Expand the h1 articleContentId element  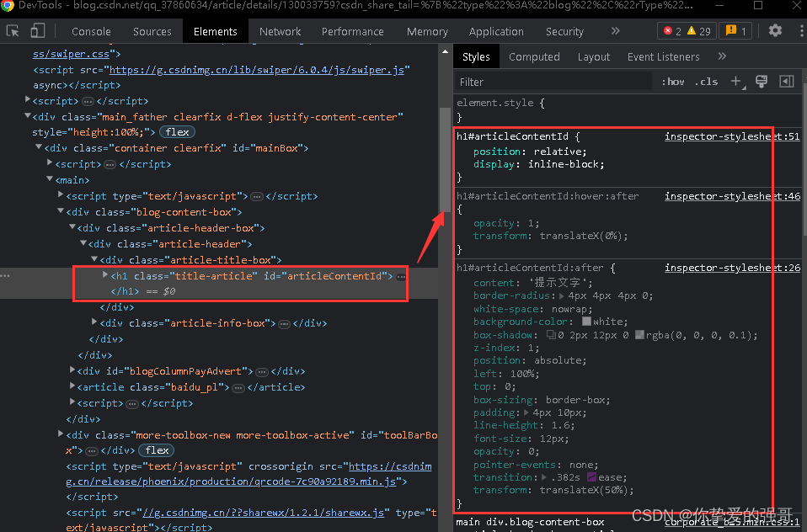(104, 274)
